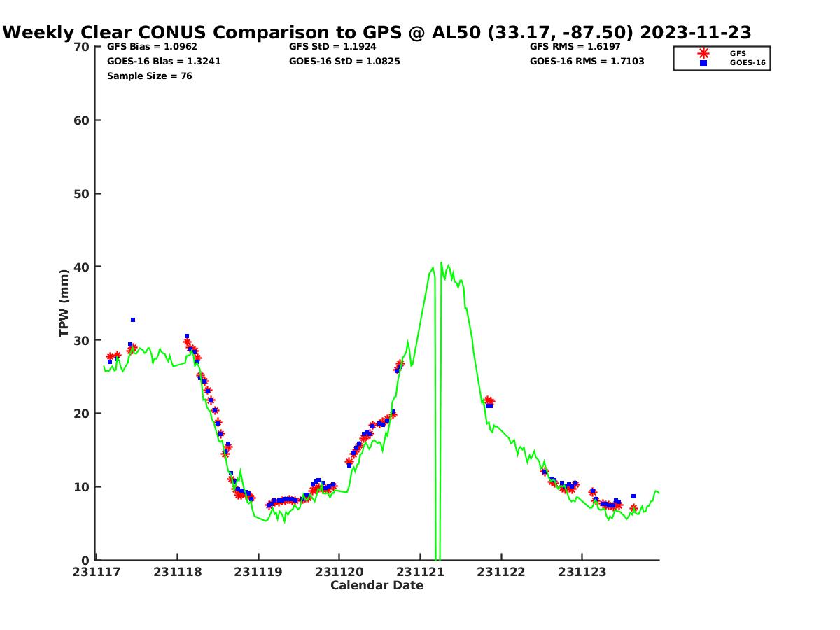Click the blue GOES-16 square legend marker
This screenshot has height=630, width=840.
(x=703, y=63)
